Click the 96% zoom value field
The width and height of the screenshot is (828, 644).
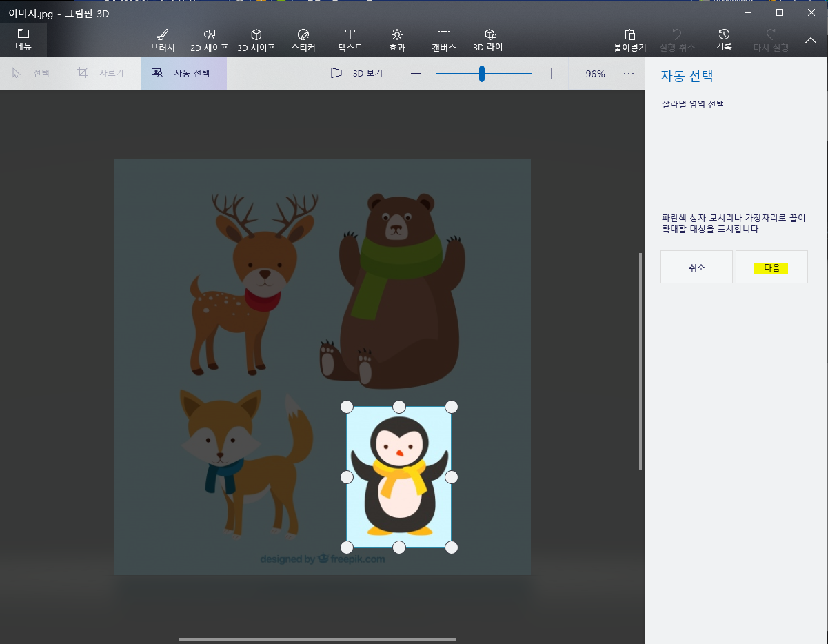point(595,74)
